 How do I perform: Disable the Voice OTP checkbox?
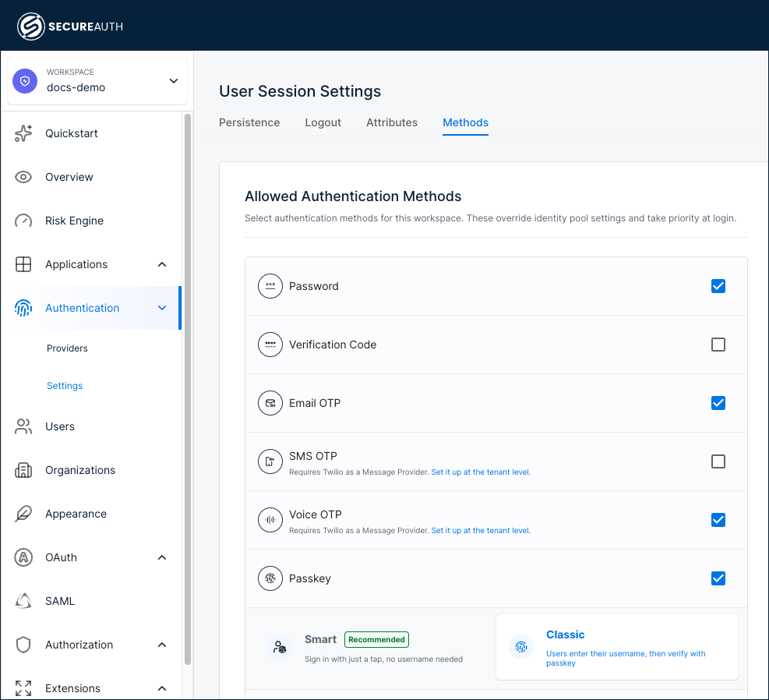718,520
